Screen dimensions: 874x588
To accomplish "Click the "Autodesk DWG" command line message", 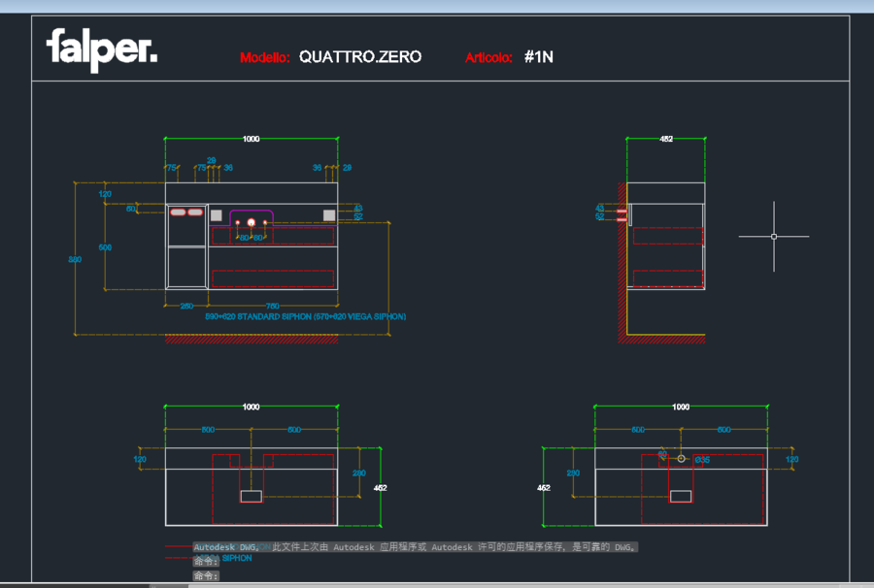I will coord(416,547).
